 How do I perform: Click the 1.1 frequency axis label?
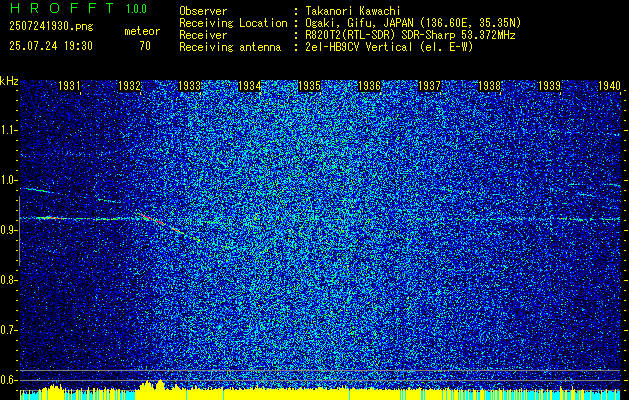(x=8, y=130)
